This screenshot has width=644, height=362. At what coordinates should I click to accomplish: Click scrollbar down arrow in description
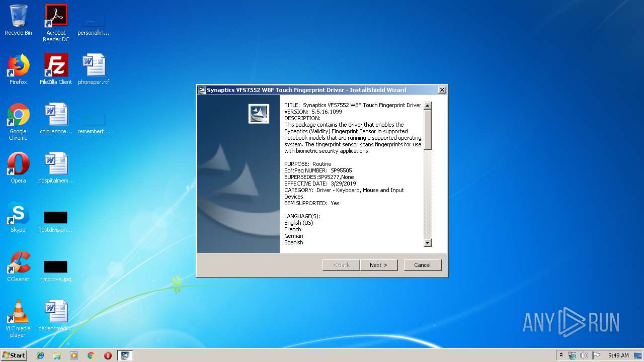click(x=428, y=243)
